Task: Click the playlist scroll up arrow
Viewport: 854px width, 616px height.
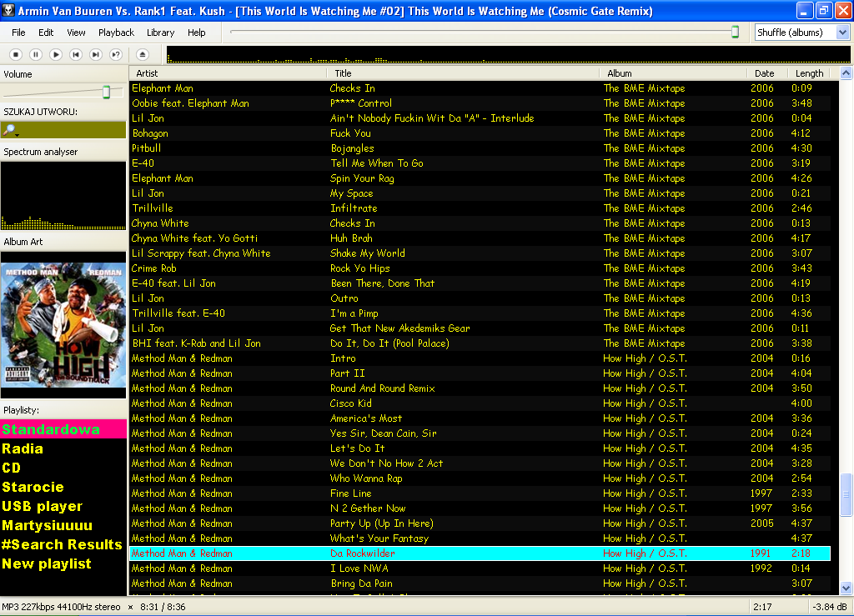Action: pos(846,73)
